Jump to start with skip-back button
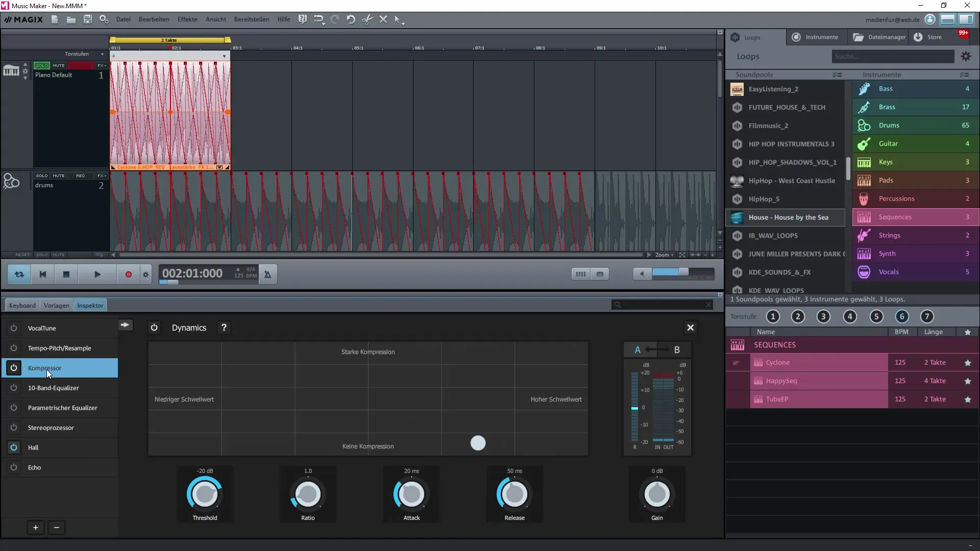The height and width of the screenshot is (551, 980). (x=43, y=274)
